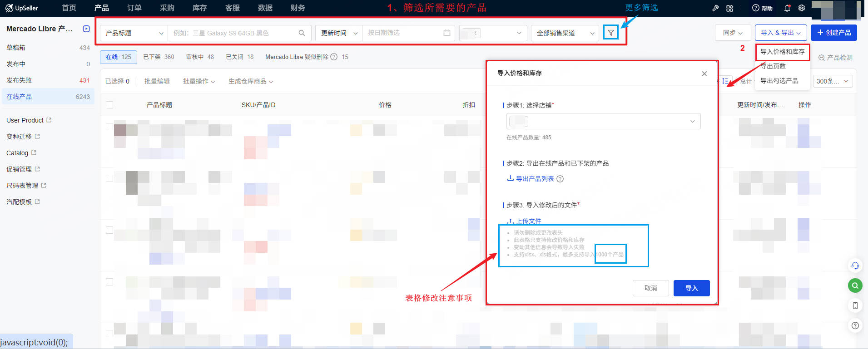Click the question mark icon next to 疑似删除

click(x=334, y=57)
